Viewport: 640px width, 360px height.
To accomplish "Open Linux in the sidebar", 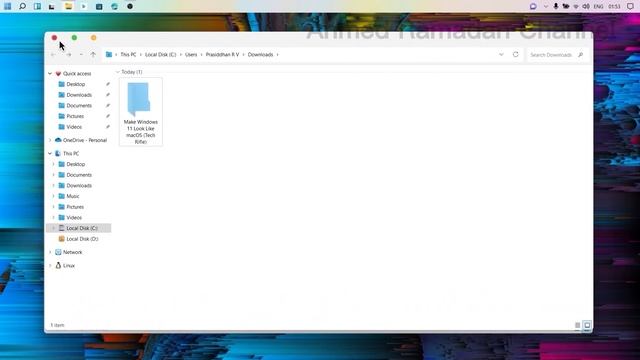I will (x=69, y=265).
